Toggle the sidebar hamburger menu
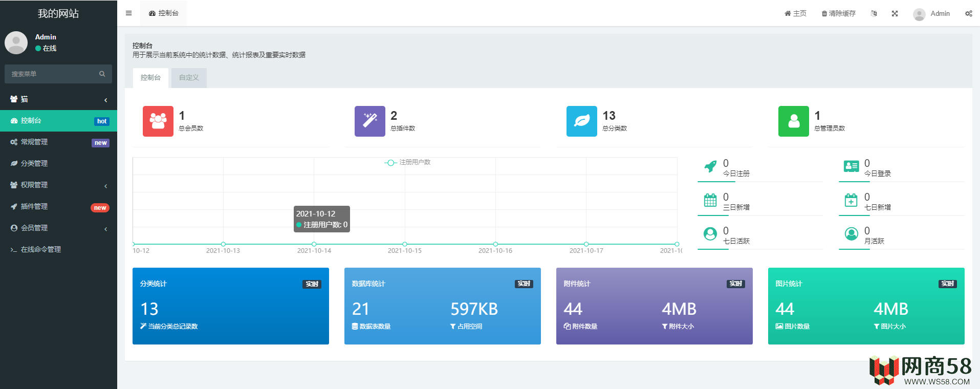This screenshot has width=980, height=389. tap(128, 13)
